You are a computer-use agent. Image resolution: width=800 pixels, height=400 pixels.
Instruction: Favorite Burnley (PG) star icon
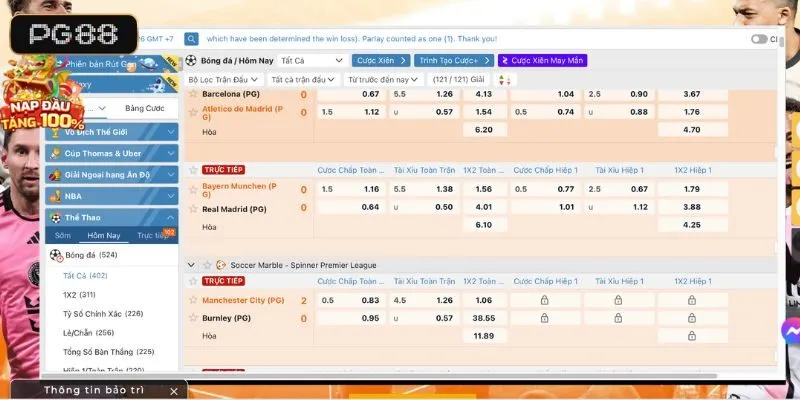[x=193, y=318]
